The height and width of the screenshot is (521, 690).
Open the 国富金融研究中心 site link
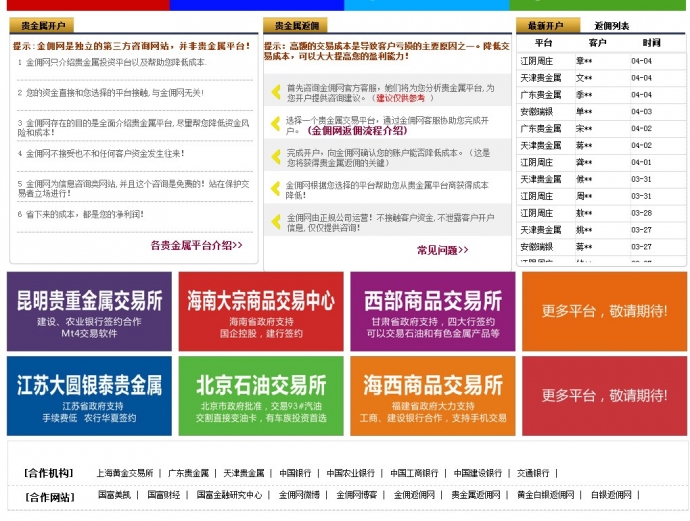[229, 495]
